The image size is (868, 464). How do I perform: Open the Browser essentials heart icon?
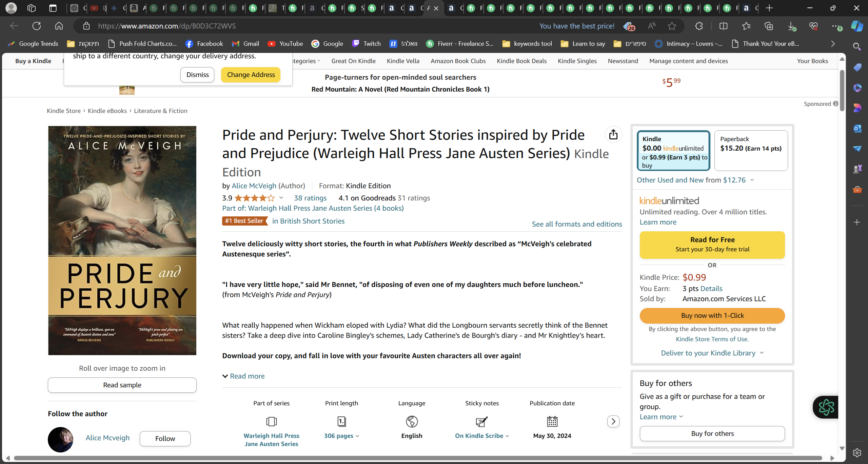pyautogui.click(x=813, y=26)
